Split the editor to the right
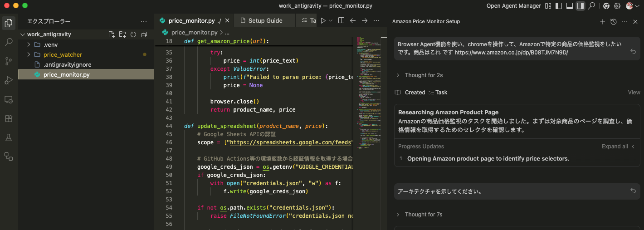The image size is (644, 230). click(342, 20)
